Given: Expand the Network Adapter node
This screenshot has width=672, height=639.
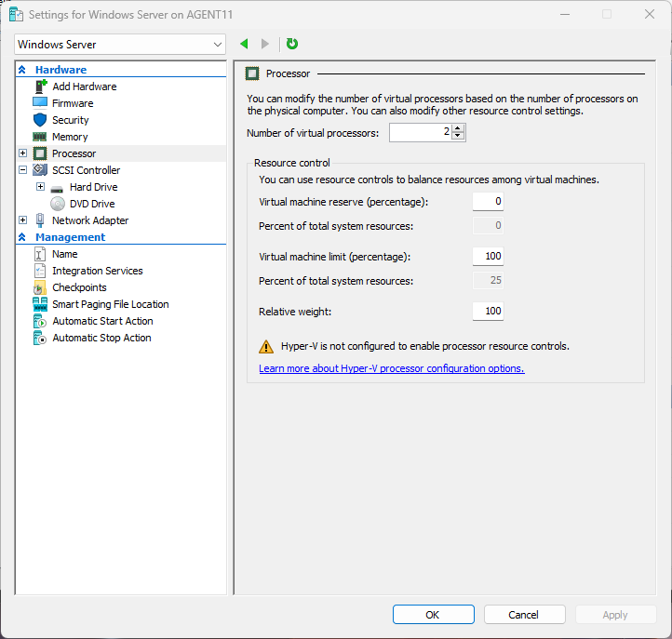Looking at the screenshot, I should point(23,220).
